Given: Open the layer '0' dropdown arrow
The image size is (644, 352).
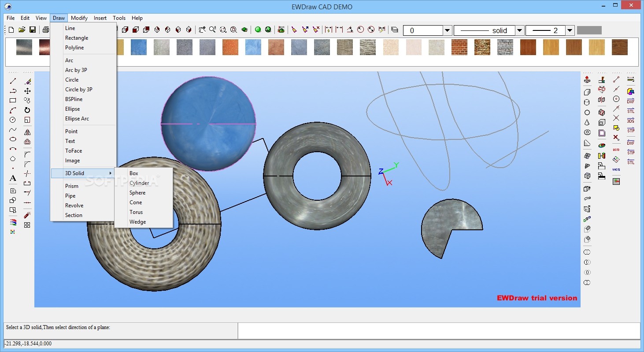Looking at the screenshot, I should [x=448, y=30].
